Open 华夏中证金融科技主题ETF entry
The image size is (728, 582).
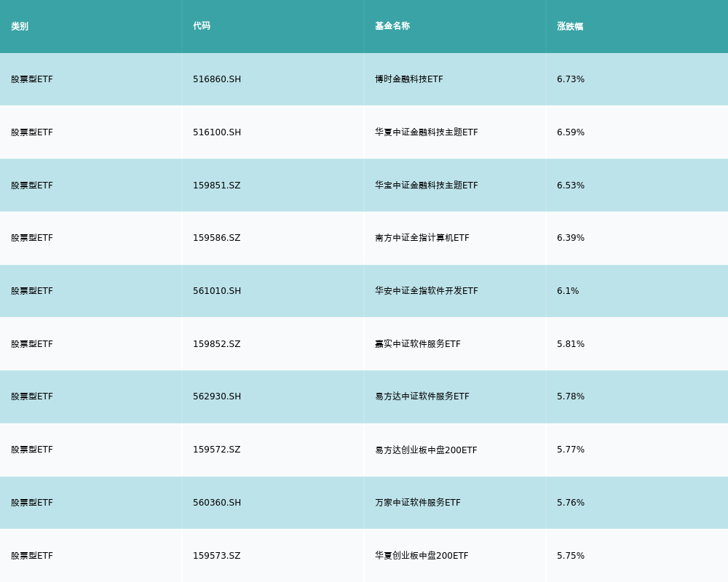(426, 132)
